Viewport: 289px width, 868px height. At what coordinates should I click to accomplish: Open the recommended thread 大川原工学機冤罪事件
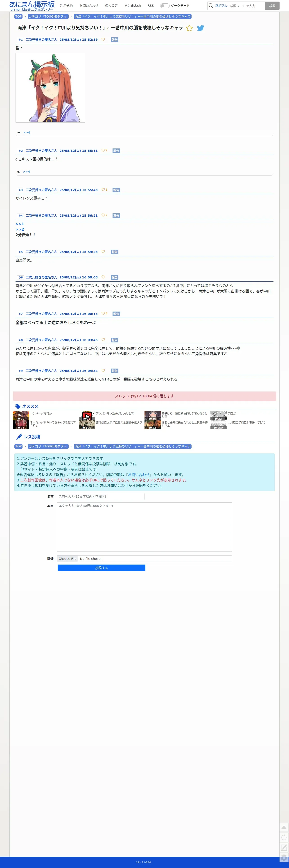246,423
